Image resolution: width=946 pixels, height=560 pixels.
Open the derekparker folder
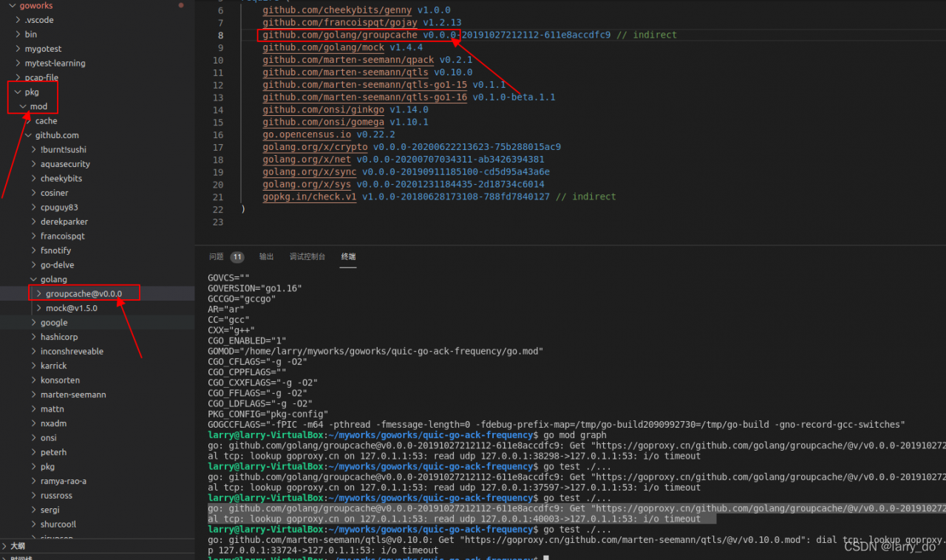64,222
